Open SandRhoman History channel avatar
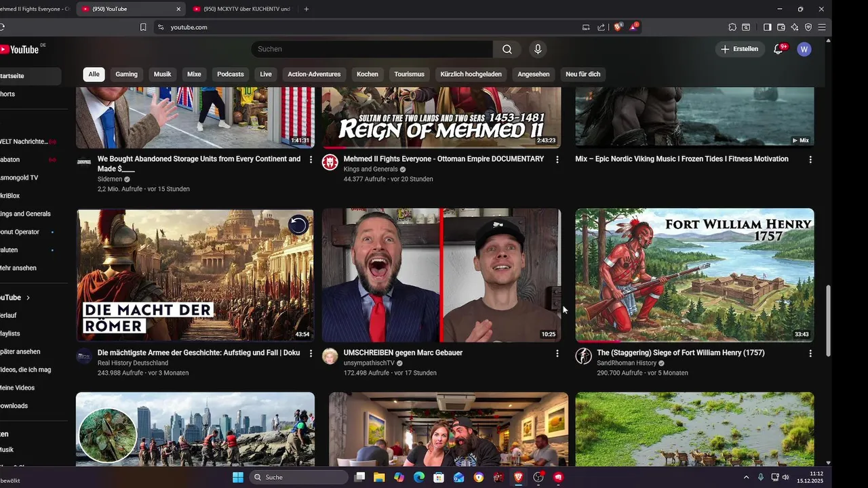This screenshot has width=868, height=488. [584, 357]
